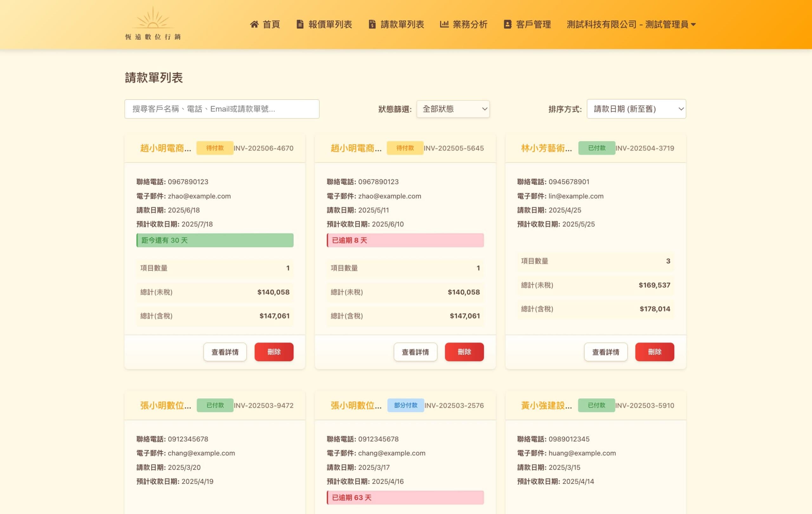Screen dimensions: 812x514
Task: Click the 已付款 badge on the 黃小強建設 card
Action: pos(596,405)
